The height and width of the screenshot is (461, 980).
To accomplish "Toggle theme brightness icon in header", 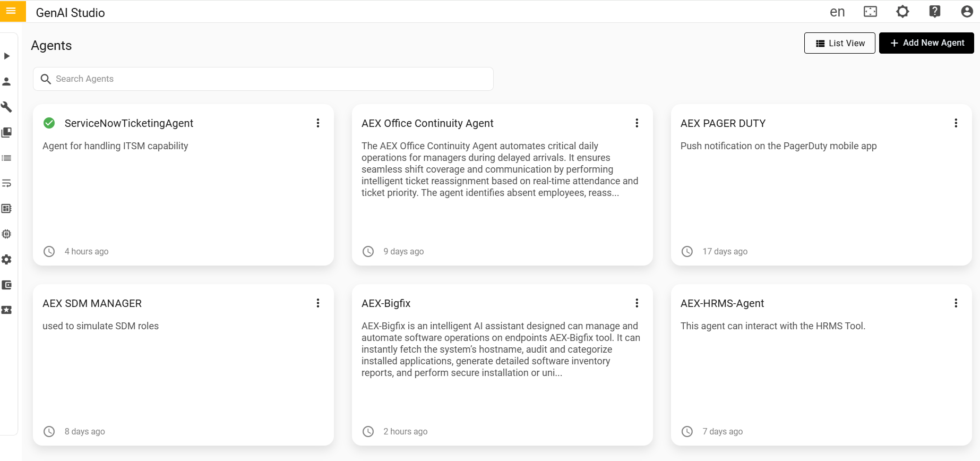I will coord(902,12).
